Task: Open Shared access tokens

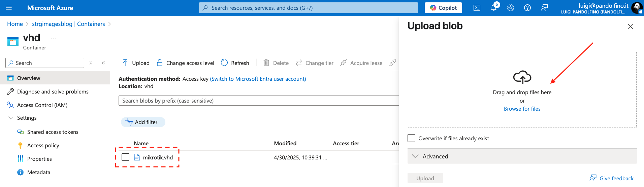Action: point(53,132)
